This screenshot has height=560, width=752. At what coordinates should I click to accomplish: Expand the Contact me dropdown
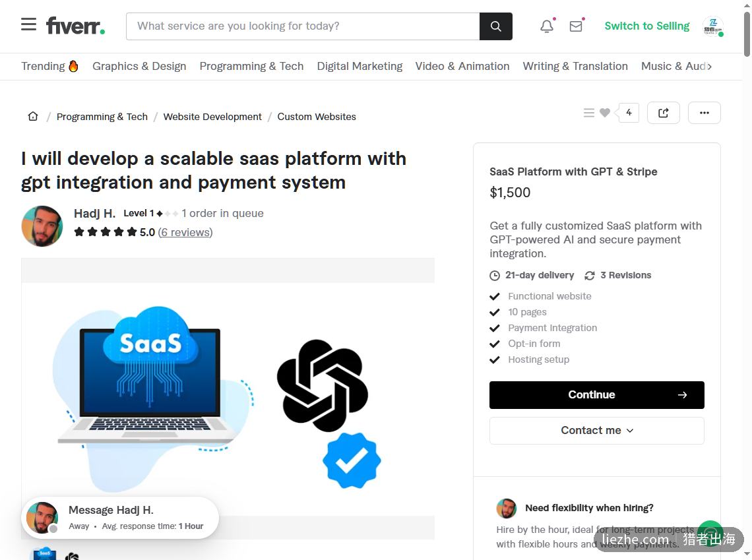(x=596, y=431)
